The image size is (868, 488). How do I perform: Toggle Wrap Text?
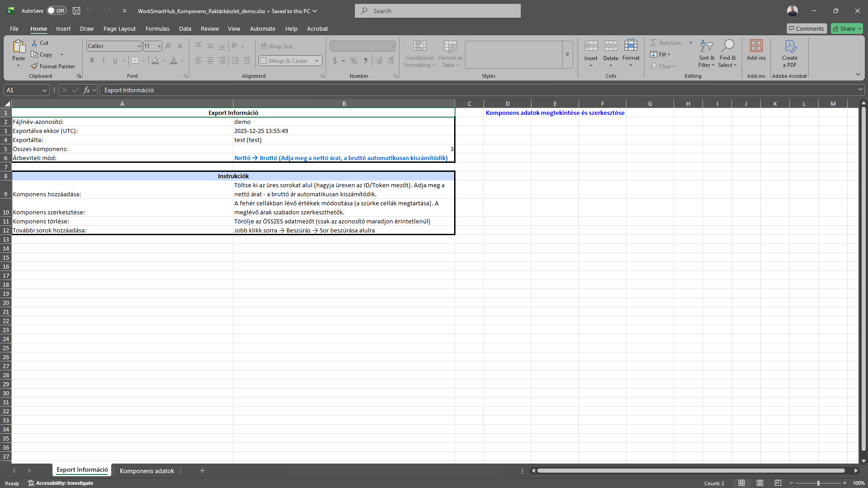277,46
